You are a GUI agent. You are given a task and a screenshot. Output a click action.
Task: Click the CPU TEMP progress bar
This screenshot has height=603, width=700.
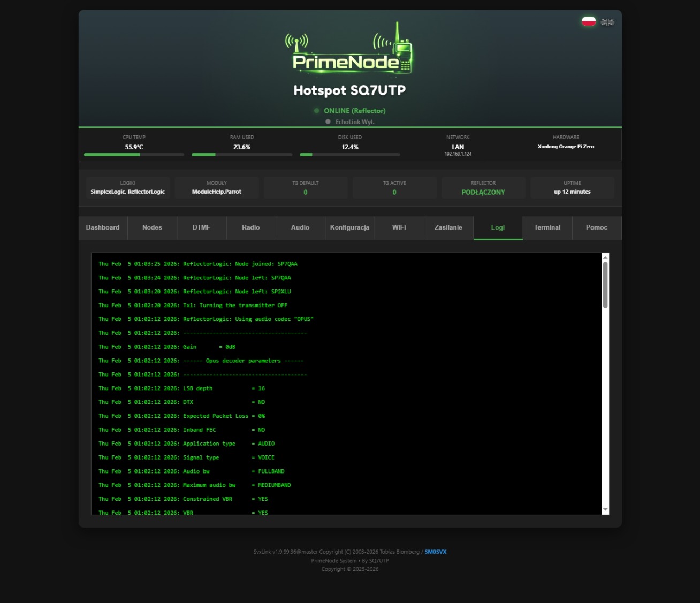(x=134, y=155)
